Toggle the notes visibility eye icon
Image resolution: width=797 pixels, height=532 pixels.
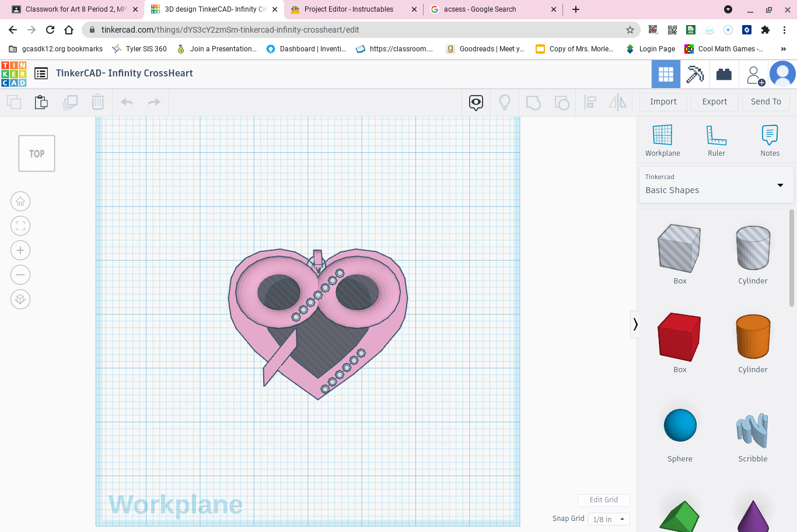tap(476, 103)
